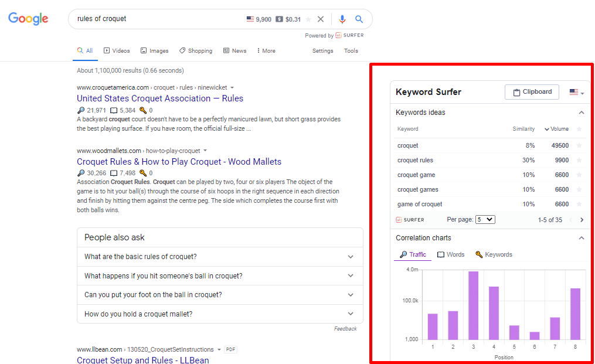Image resolution: width=595 pixels, height=364 pixels.
Task: Open search Settings
Action: [x=322, y=51]
